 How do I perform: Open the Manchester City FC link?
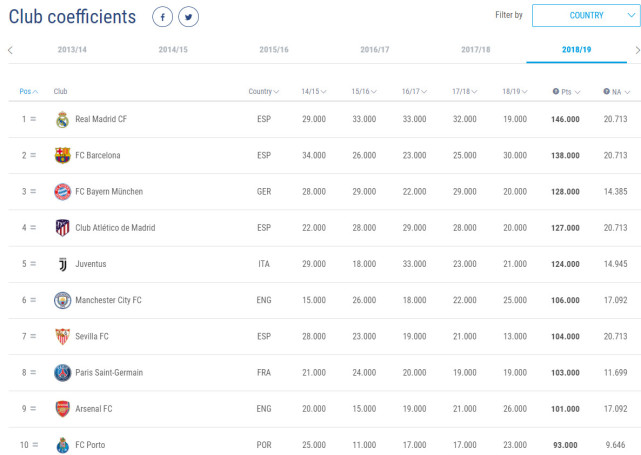point(108,300)
